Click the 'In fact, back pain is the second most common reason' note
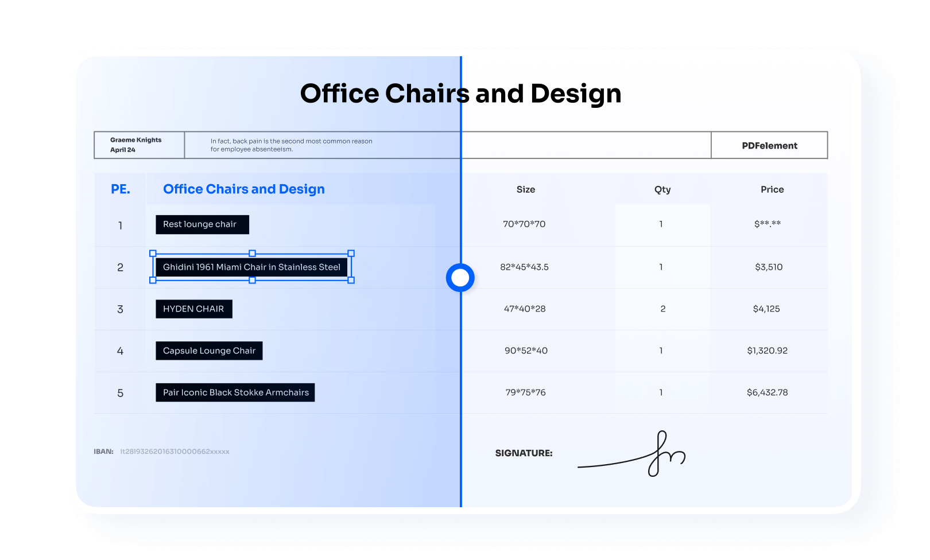 tap(291, 141)
